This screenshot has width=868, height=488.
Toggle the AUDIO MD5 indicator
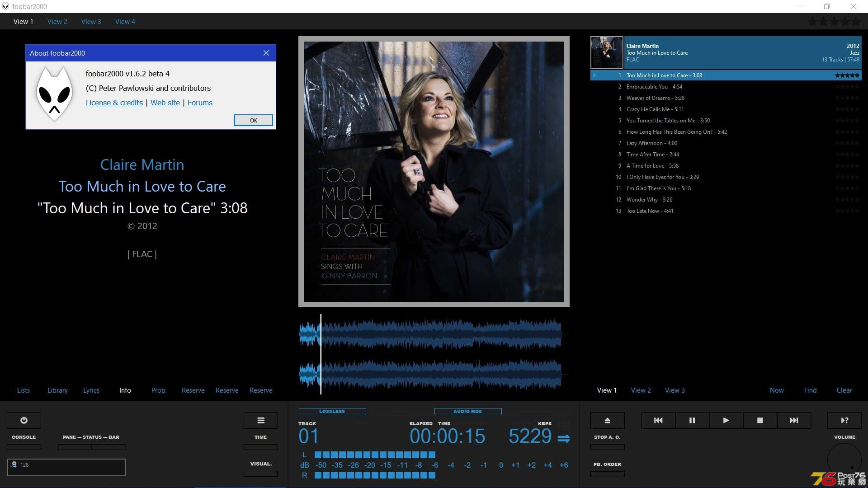[468, 412]
